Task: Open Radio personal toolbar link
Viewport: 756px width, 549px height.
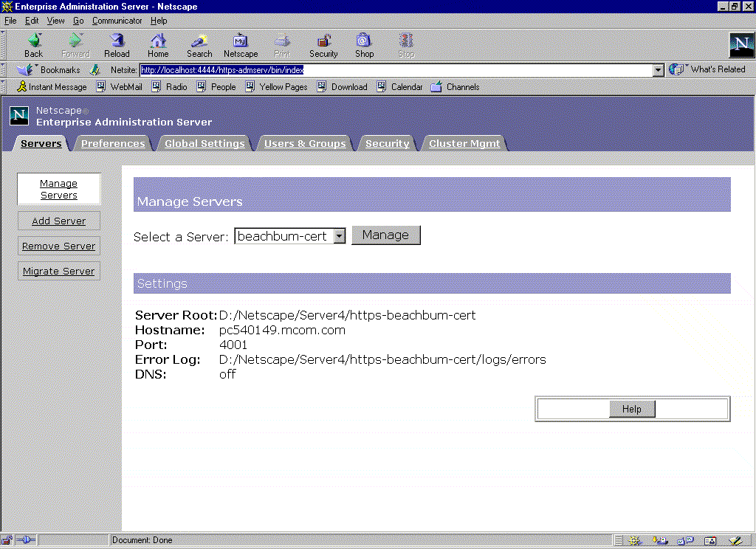Action: [x=169, y=87]
